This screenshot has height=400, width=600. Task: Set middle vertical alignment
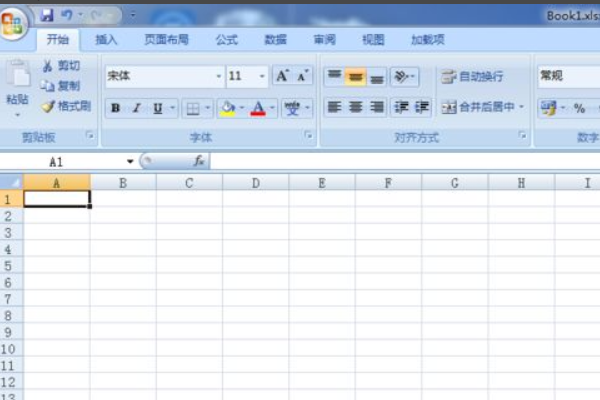click(355, 77)
